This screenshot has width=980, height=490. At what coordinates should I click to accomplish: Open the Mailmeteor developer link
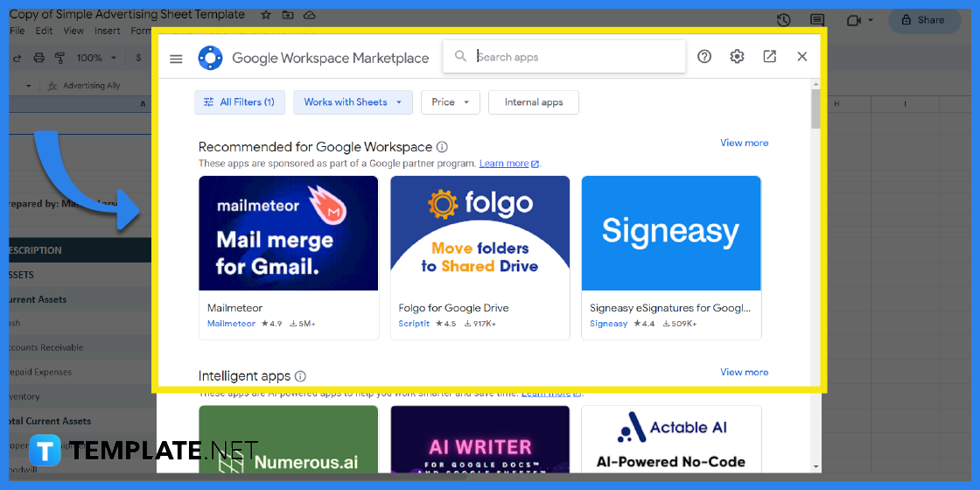(231, 324)
